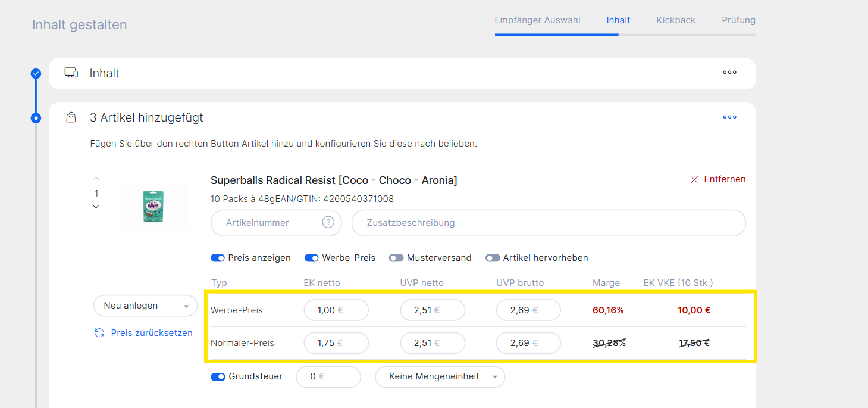Open three-dot menu for Artikel hinzugefügt section
The width and height of the screenshot is (868, 408).
729,117
